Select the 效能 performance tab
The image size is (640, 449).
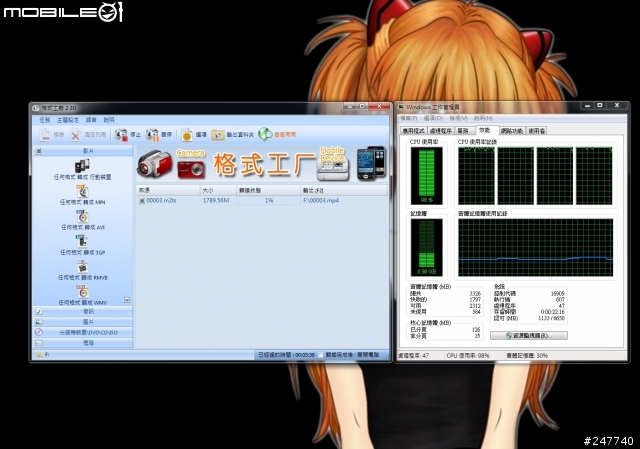pos(485,130)
